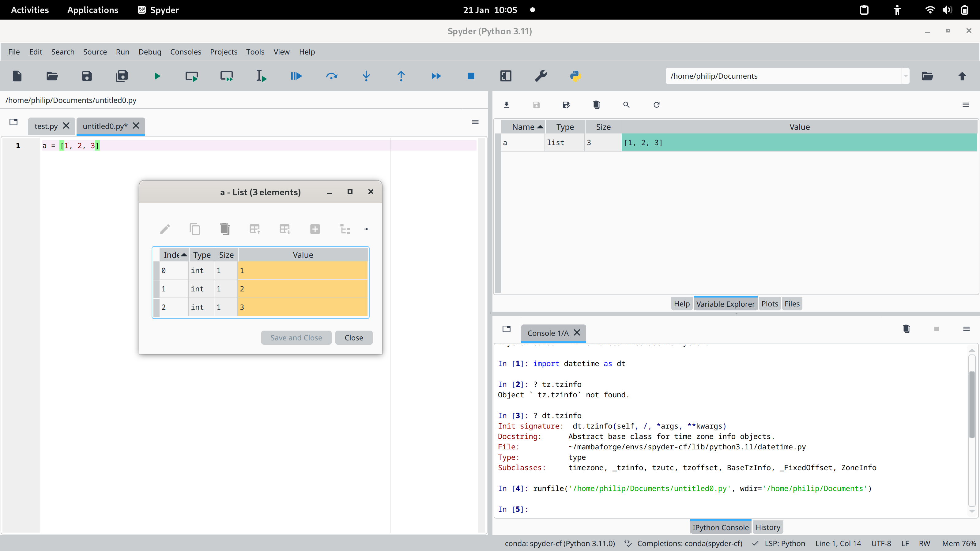Switch to Help pane tab
Screen dimensions: 980x551
click(x=682, y=304)
